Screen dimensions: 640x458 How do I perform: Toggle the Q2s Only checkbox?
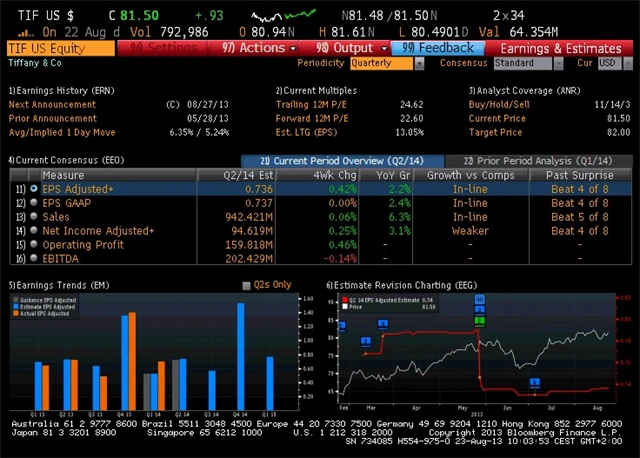pos(247,285)
